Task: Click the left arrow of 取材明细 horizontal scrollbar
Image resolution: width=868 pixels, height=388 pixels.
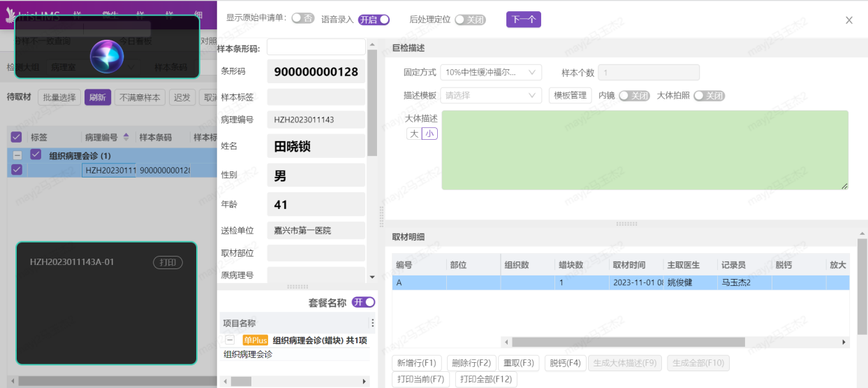Action: point(506,342)
